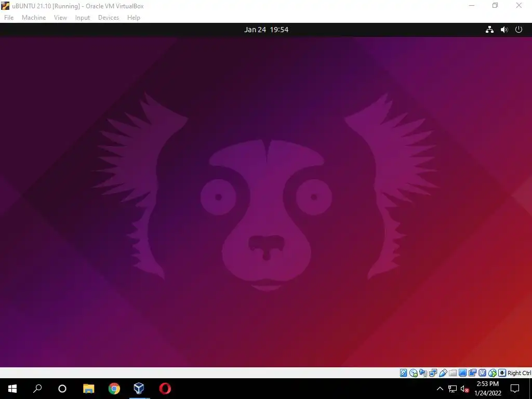The width and height of the screenshot is (532, 399).
Task: Open the Input menu
Action: [83, 18]
